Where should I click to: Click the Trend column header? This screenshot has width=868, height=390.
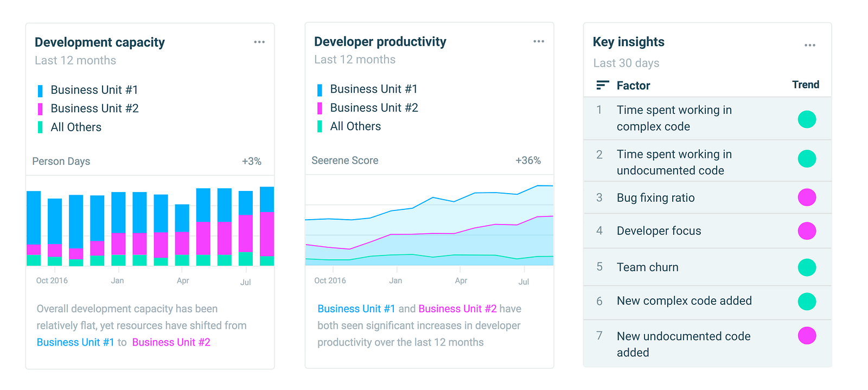point(806,85)
